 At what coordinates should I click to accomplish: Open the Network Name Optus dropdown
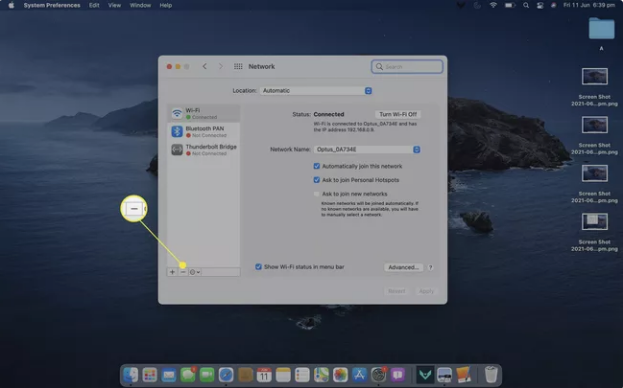pyautogui.click(x=367, y=149)
